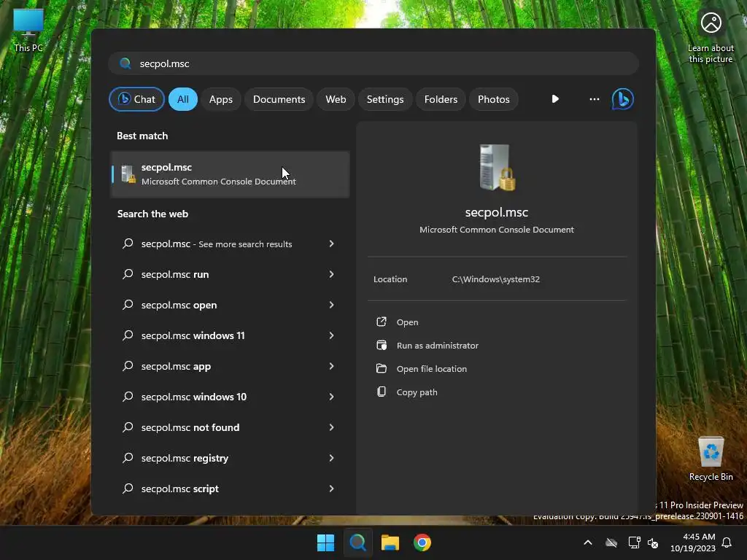Open the secpol.msc best match result
This screenshot has width=747, height=560.
tap(230, 174)
